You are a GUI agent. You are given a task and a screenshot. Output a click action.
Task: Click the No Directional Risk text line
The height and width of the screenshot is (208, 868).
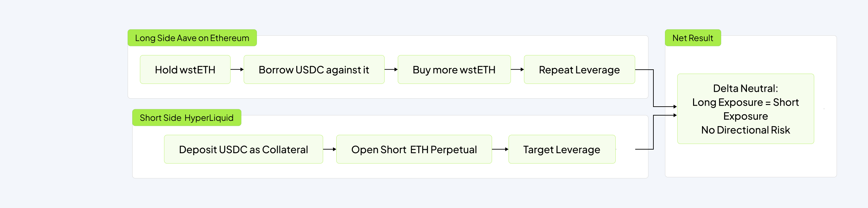pos(745,130)
